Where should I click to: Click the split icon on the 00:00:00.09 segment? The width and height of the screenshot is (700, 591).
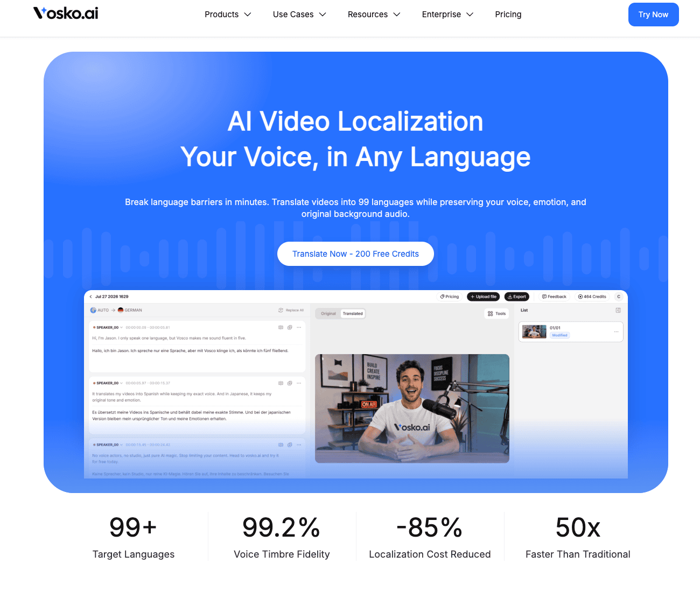(281, 327)
